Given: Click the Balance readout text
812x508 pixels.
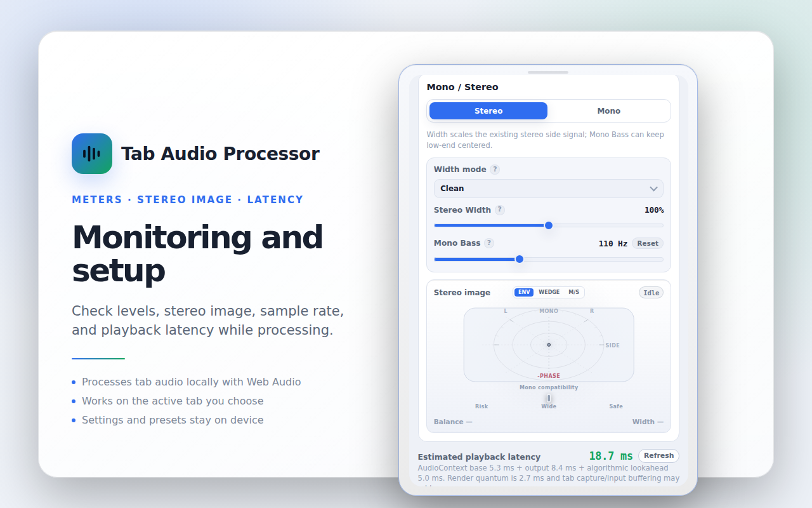Looking at the screenshot, I should [x=453, y=422].
